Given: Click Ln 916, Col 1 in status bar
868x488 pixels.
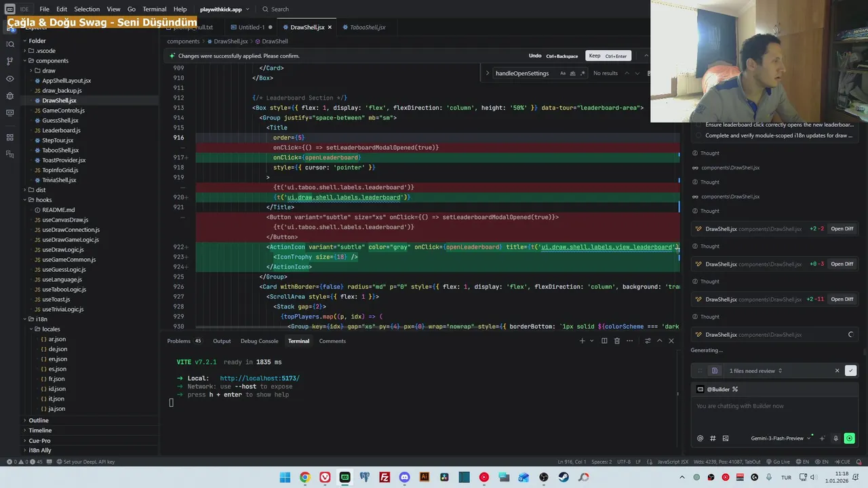Looking at the screenshot, I should (x=571, y=462).
